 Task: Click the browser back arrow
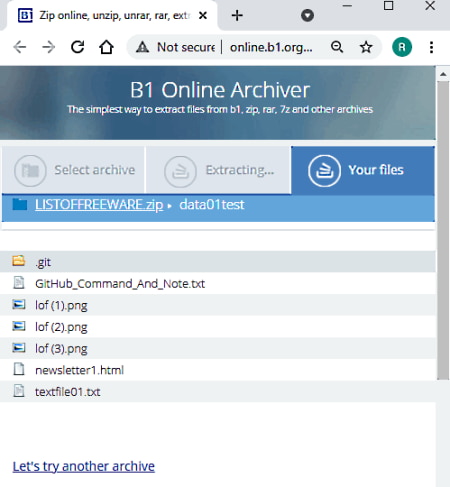[20, 47]
